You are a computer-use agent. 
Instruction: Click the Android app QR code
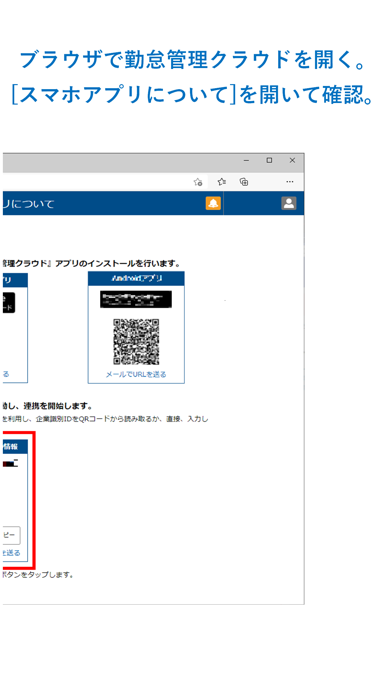[136, 342]
